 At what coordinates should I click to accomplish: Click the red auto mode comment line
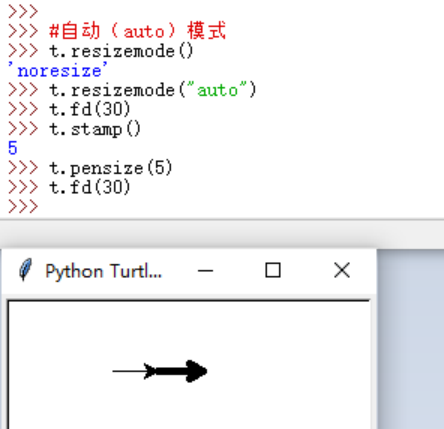[138, 31]
